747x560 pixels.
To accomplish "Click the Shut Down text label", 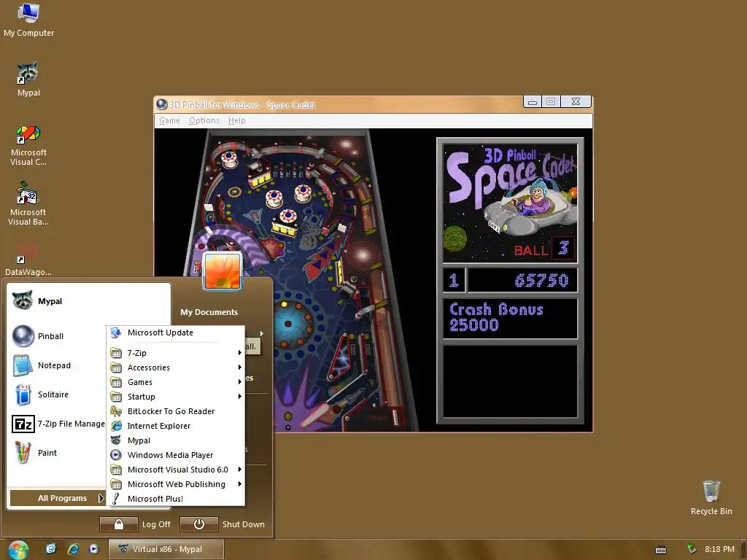I will pos(244,524).
